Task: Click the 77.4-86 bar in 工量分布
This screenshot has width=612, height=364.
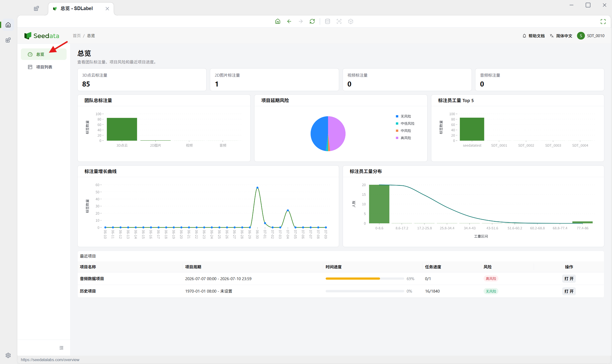Action: pos(582,222)
